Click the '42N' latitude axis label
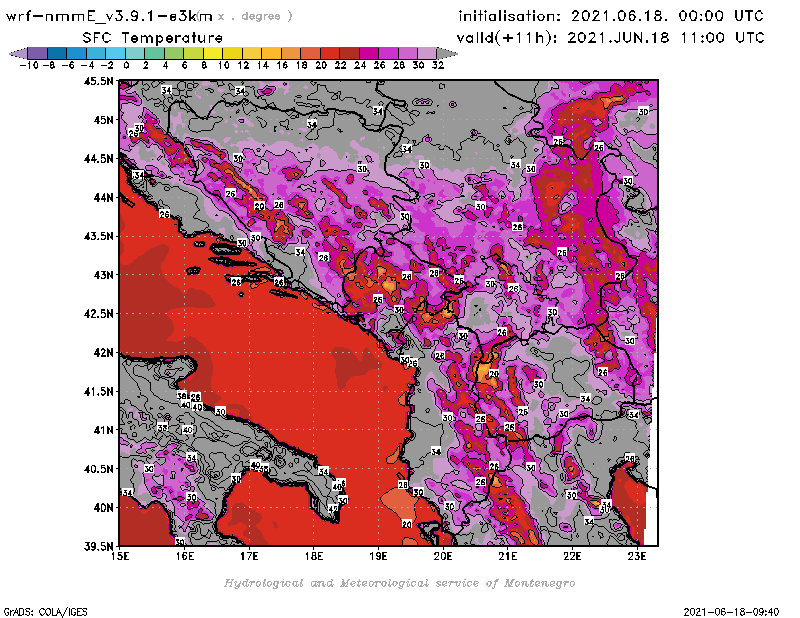The width and height of the screenshot is (800, 618). (103, 353)
